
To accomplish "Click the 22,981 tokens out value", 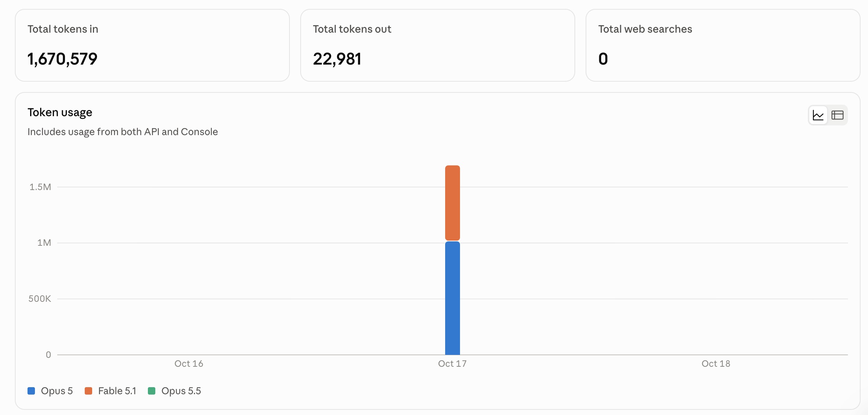I will tap(337, 59).
